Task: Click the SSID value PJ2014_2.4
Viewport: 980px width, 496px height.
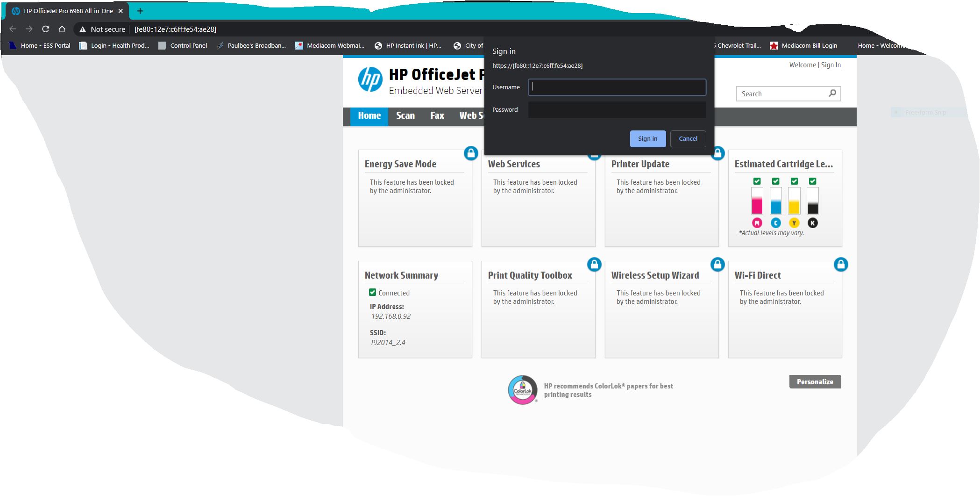Action: 388,343
